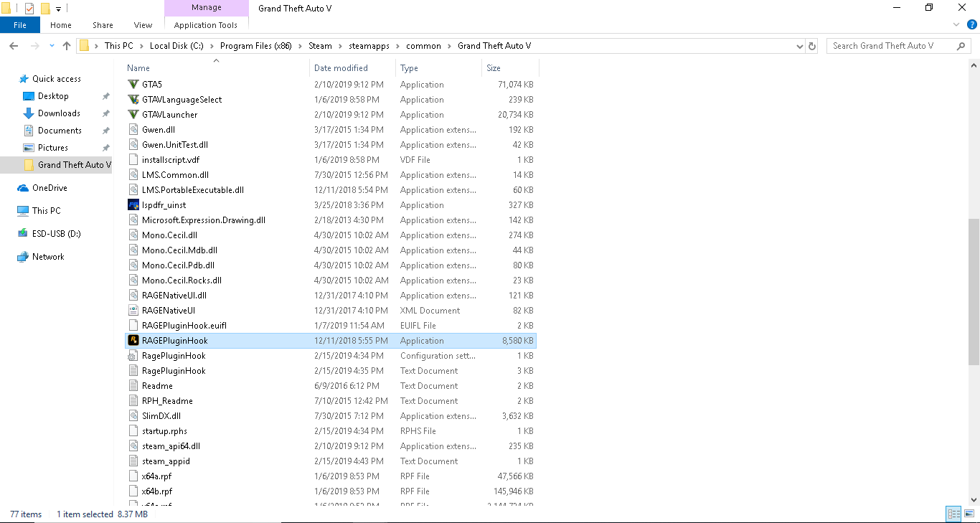This screenshot has width=980, height=523.
Task: Navigate to steamapps in the address bar
Action: (369, 46)
